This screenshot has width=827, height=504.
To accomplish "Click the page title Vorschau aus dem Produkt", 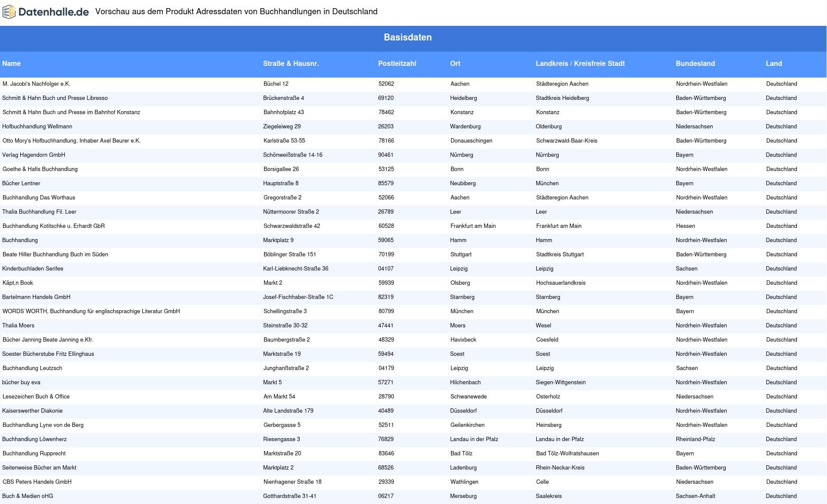I will [x=236, y=12].
